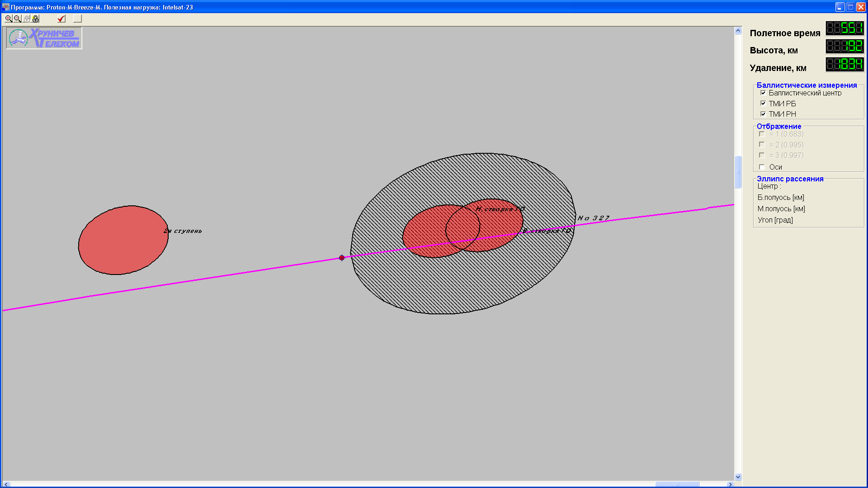Enable the Оси axes checkbox
The height and width of the screenshot is (488, 868).
[762, 167]
